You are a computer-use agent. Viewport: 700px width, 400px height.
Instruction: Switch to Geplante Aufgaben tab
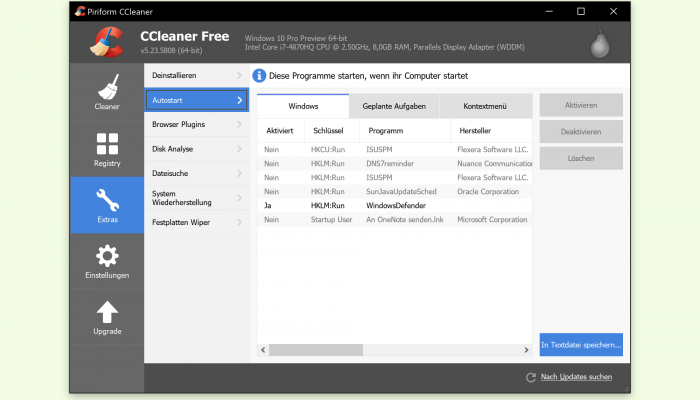(x=394, y=106)
